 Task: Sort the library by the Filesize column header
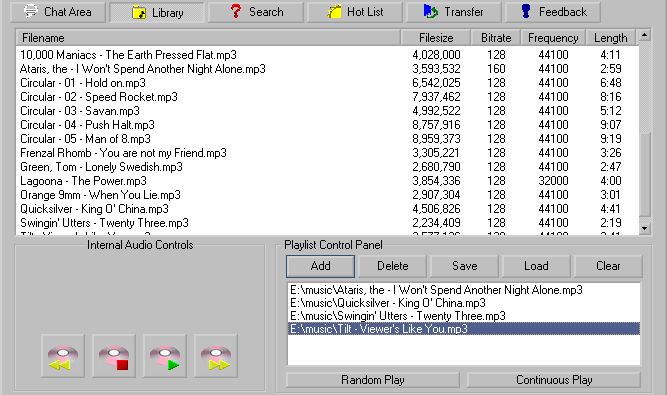[x=436, y=38]
